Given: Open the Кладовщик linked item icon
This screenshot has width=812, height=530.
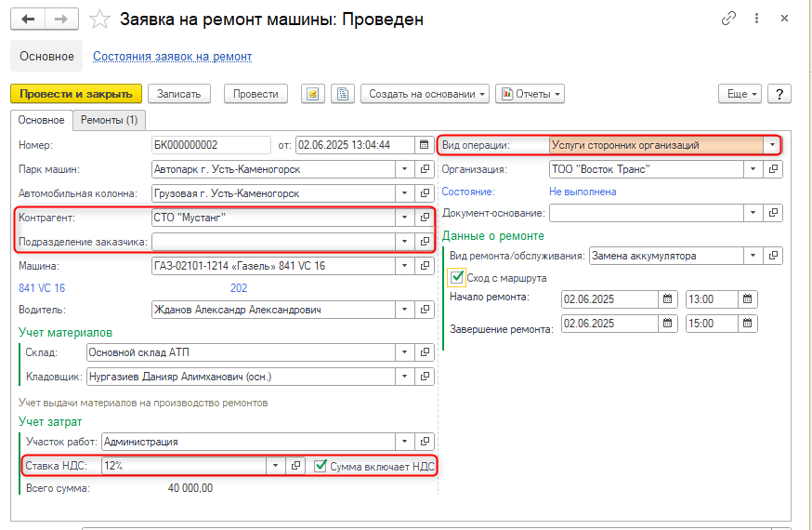Looking at the screenshot, I should [425, 377].
